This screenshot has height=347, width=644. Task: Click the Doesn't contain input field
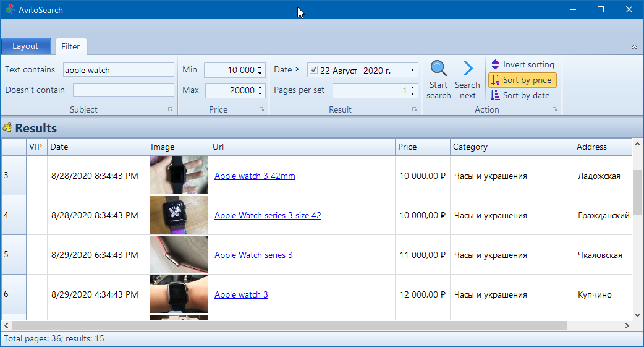coord(123,90)
